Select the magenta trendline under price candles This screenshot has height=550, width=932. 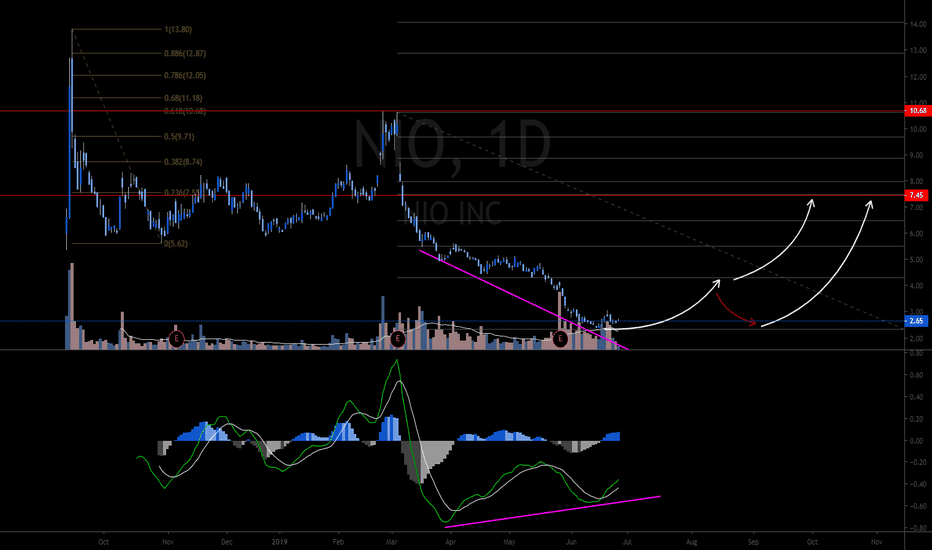click(x=523, y=299)
